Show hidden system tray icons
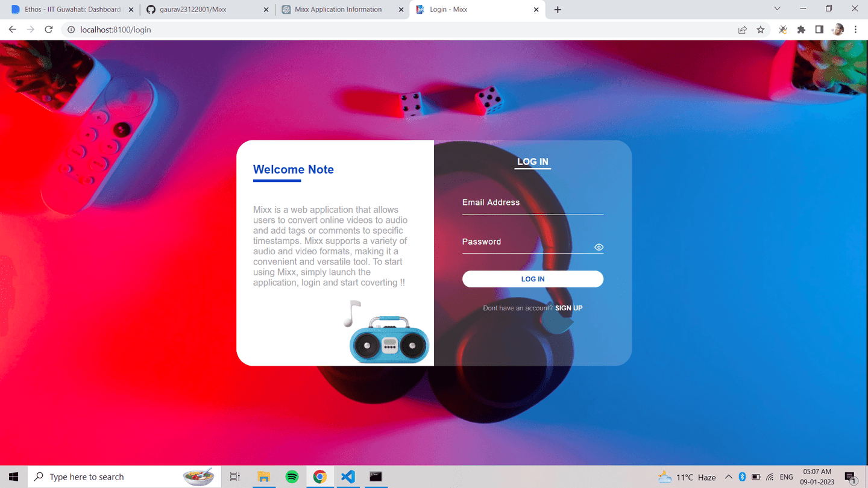The width and height of the screenshot is (868, 488). [x=728, y=477]
